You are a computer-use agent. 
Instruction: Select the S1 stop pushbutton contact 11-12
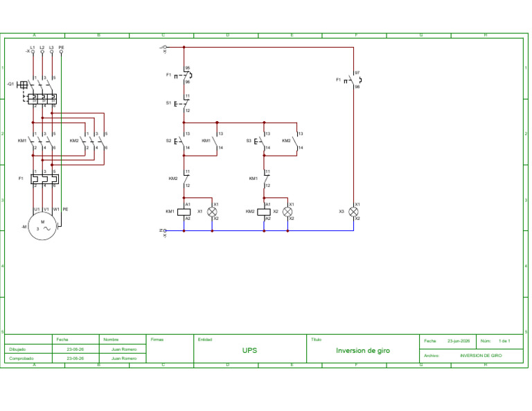(x=182, y=104)
